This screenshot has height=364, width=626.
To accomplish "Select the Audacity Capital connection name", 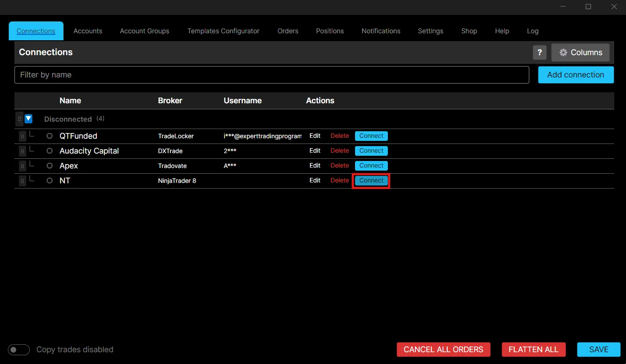I will (x=89, y=151).
